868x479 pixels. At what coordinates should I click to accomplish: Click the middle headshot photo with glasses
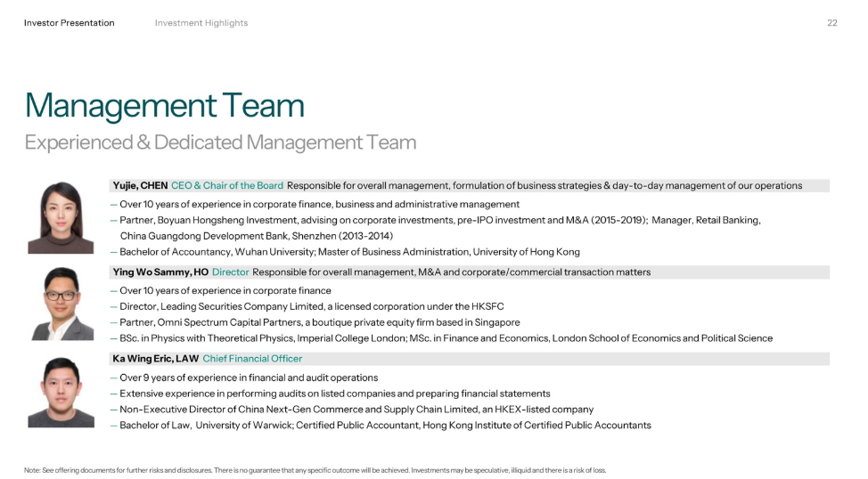[61, 304]
